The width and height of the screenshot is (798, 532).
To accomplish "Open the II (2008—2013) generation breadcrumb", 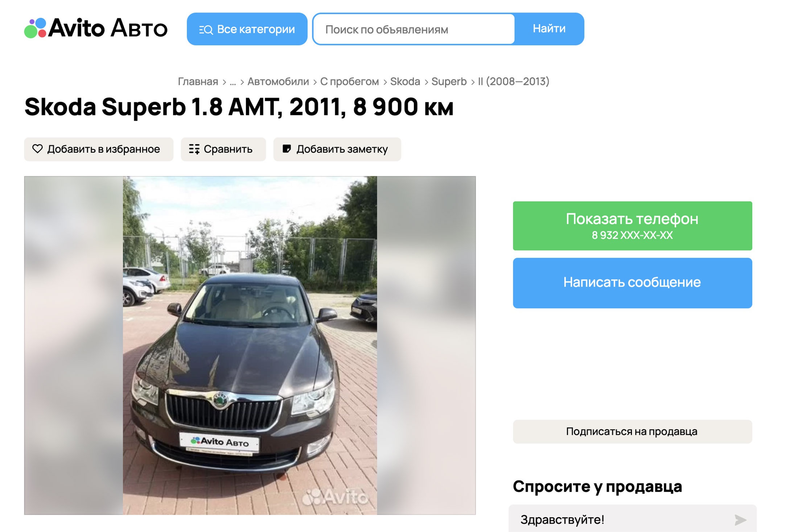I will [514, 82].
